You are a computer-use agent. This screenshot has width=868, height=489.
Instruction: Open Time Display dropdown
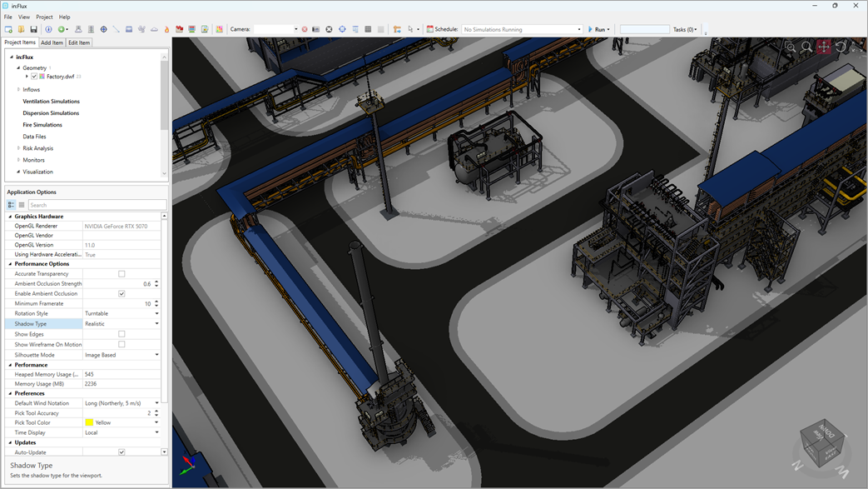156,432
